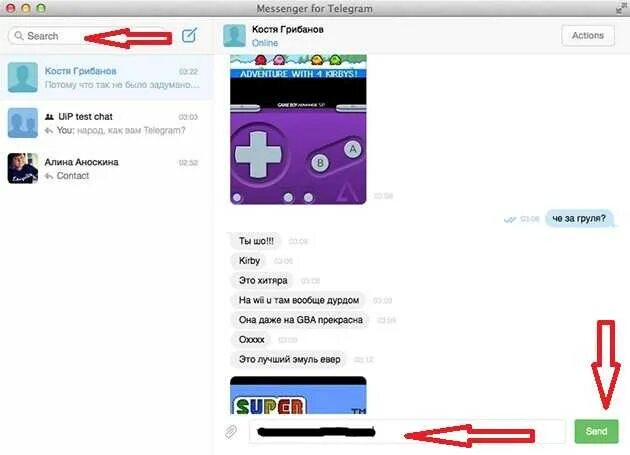
Task: Click the fullscreen arrows icon in title bar
Action: tap(622, 8)
